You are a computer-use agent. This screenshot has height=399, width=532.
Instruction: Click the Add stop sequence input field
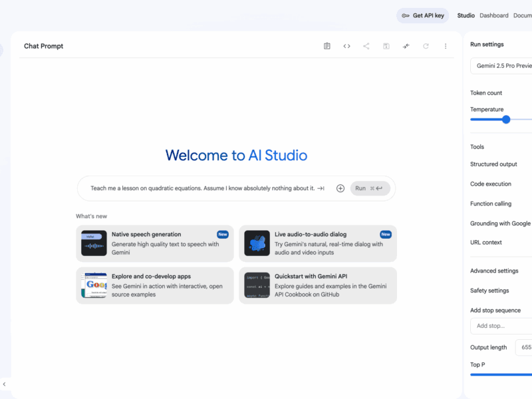(501, 326)
